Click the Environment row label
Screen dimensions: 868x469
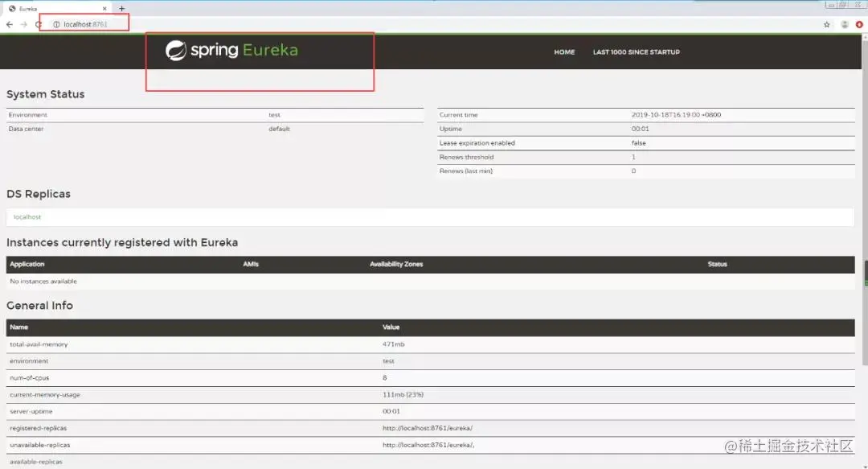(27, 115)
